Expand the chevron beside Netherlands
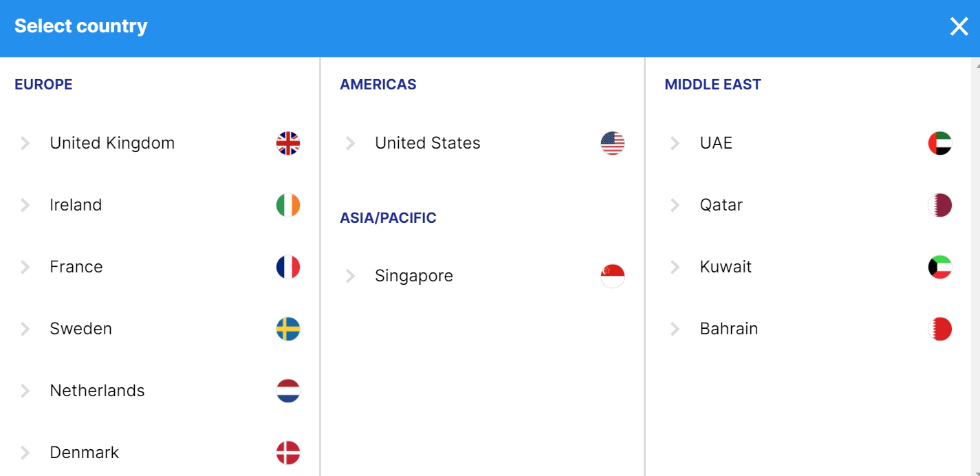 (25, 391)
